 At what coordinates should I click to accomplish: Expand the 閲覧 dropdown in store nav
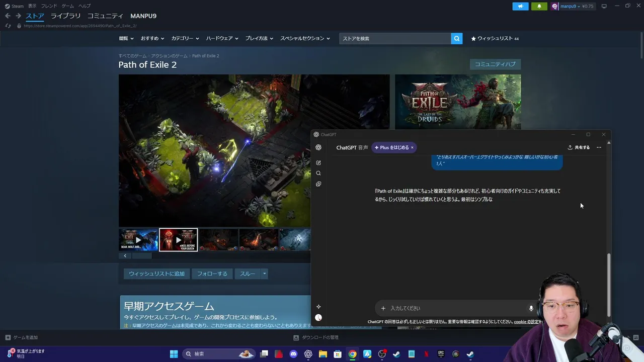pyautogui.click(x=126, y=38)
